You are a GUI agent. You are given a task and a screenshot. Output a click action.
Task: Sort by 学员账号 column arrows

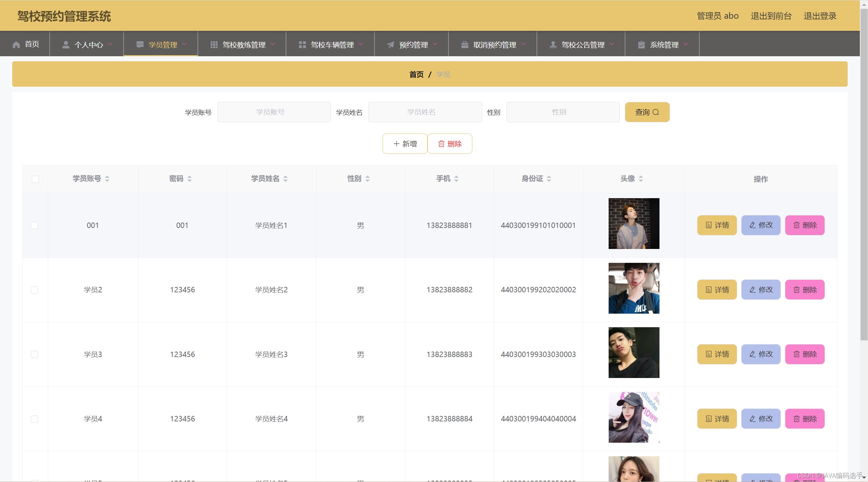coord(107,179)
